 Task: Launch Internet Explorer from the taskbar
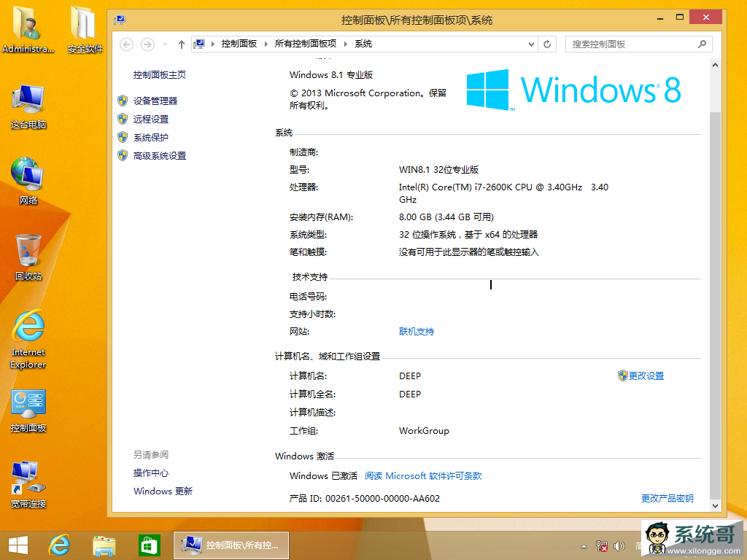click(59, 545)
